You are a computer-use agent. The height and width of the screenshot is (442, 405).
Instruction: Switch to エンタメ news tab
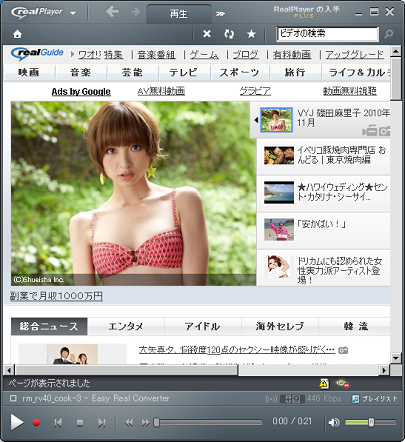point(126,326)
